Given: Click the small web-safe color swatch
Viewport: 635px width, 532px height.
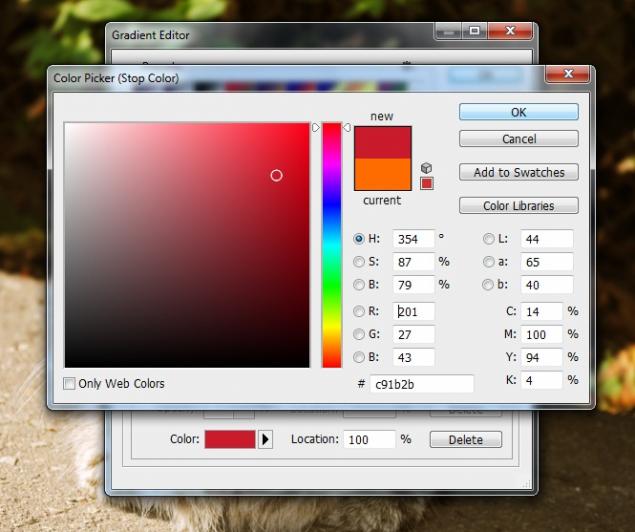Looking at the screenshot, I should click(426, 183).
